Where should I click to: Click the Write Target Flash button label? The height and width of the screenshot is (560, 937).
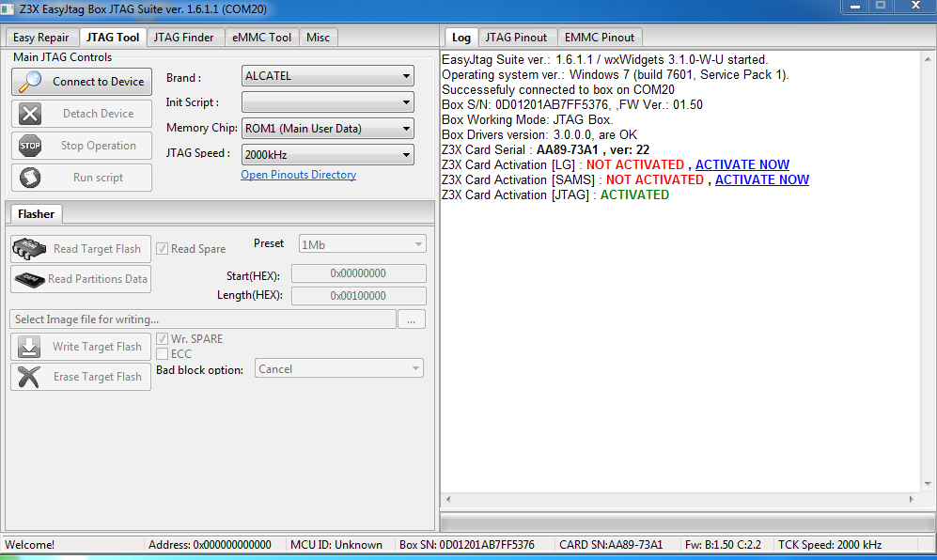click(x=97, y=347)
